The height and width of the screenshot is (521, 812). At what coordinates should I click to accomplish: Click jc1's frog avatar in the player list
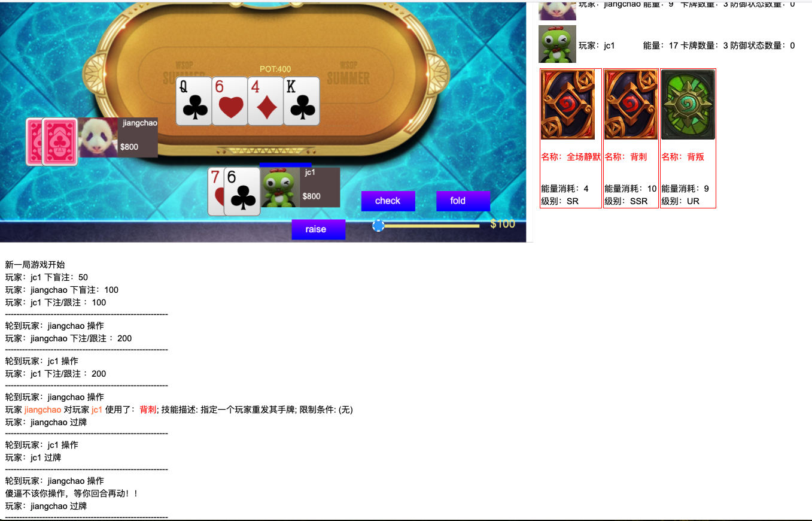tap(557, 44)
